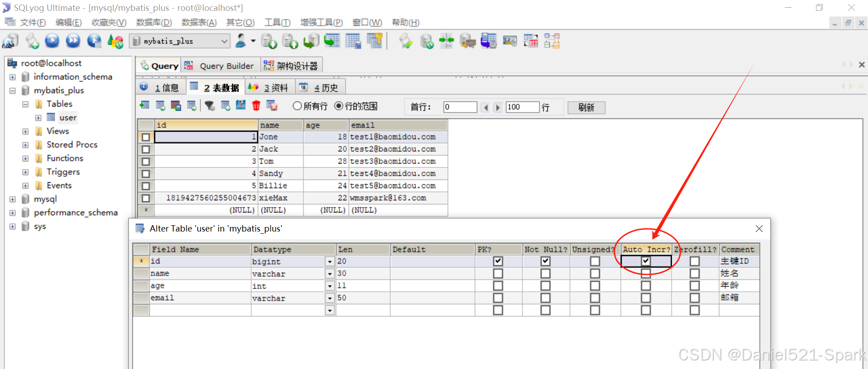Tick the row checkbox for xieMax
Image resolution: width=868 pixels, height=369 pixels.
(x=146, y=198)
